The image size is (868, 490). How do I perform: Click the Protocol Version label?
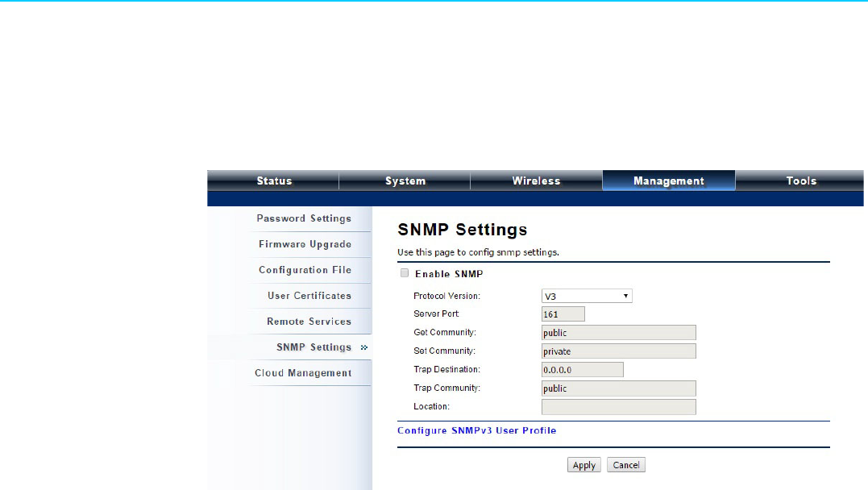pyautogui.click(x=446, y=296)
